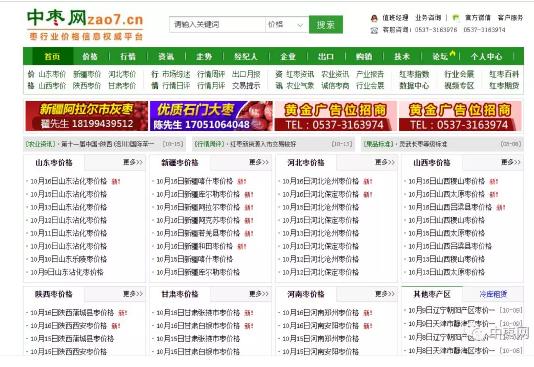Click the WeChat icon next to 官方微信
The width and height of the screenshot is (534, 367).
click(456, 18)
